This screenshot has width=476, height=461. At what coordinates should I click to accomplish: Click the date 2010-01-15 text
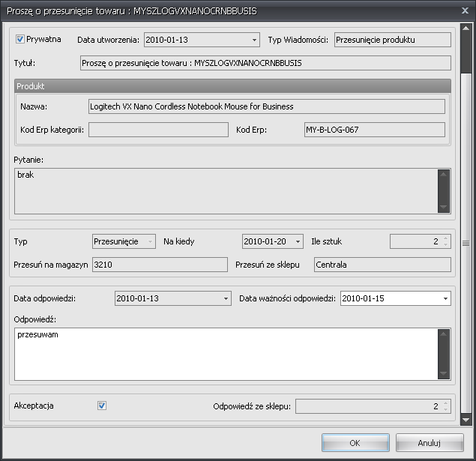[363, 298]
